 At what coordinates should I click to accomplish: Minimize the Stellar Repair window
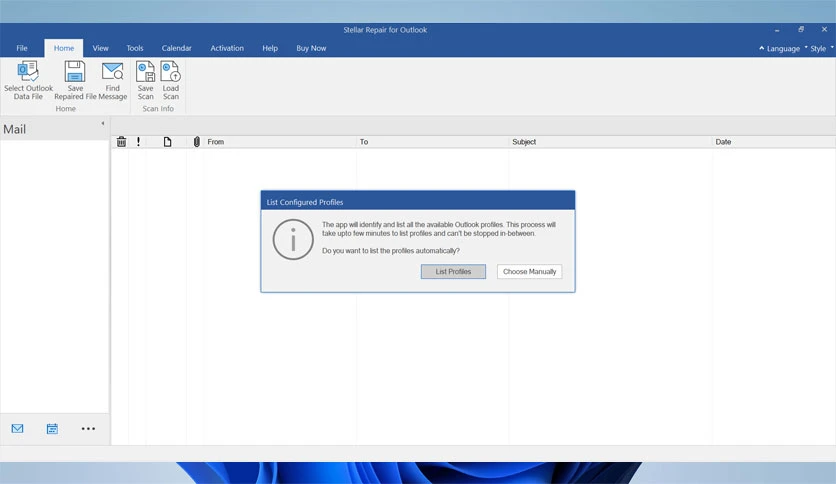coord(777,30)
